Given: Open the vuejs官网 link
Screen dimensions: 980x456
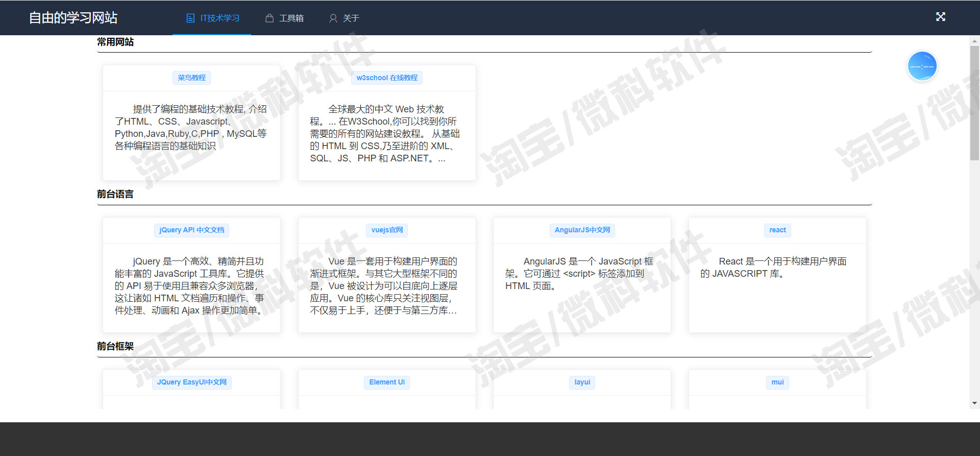Looking at the screenshot, I should pyautogui.click(x=387, y=230).
